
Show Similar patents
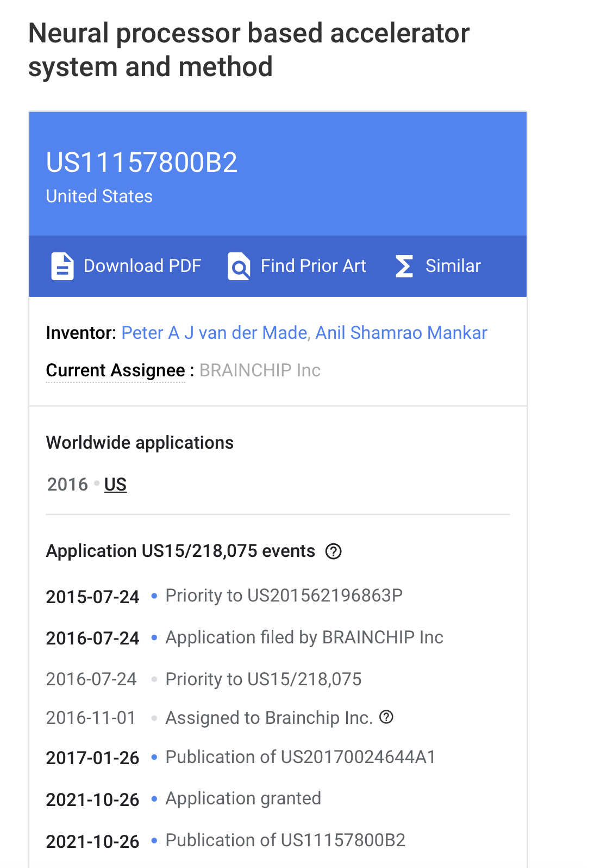[438, 266]
